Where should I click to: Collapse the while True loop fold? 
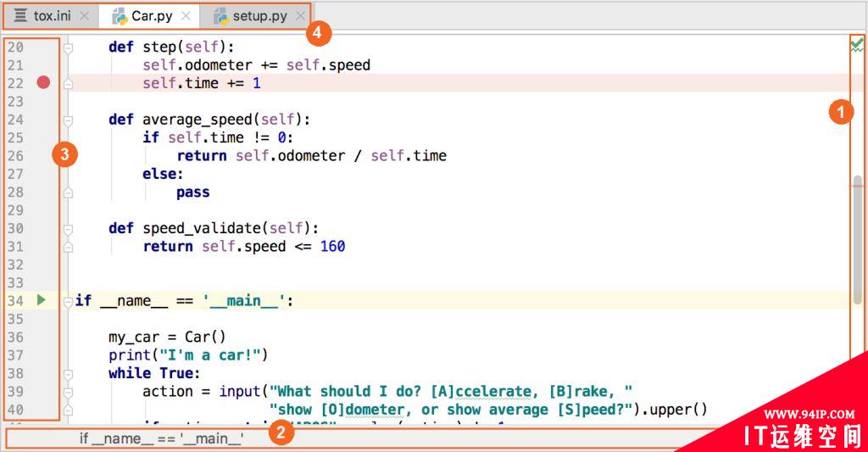[68, 375]
